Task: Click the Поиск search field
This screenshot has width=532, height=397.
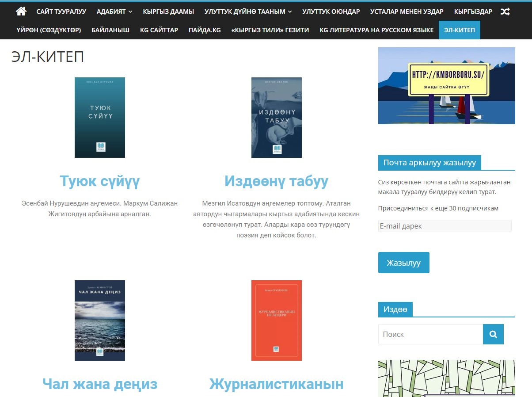Action: tap(430, 334)
